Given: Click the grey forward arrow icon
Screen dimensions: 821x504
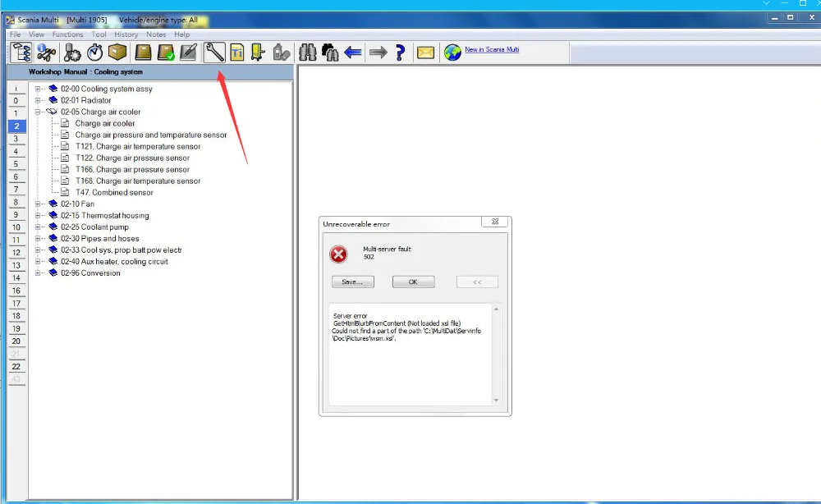Looking at the screenshot, I should 378,53.
